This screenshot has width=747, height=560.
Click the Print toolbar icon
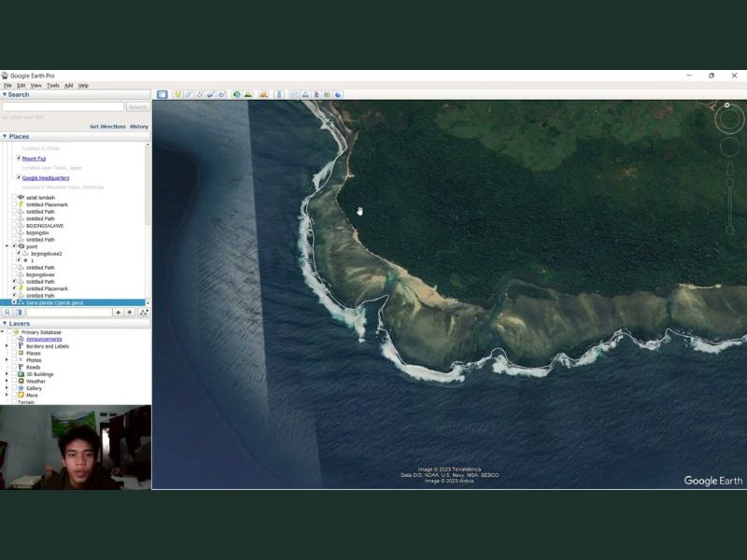pos(305,94)
